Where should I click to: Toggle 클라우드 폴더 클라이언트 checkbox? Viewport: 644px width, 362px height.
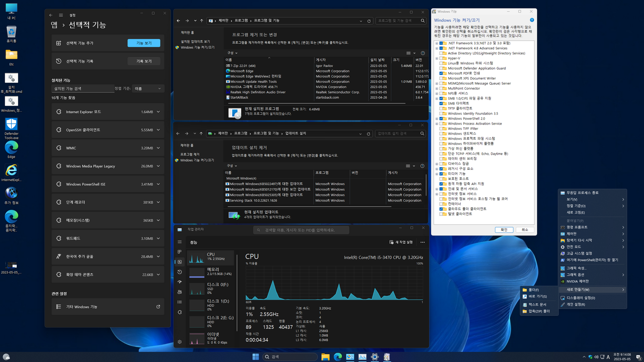pyautogui.click(x=441, y=209)
